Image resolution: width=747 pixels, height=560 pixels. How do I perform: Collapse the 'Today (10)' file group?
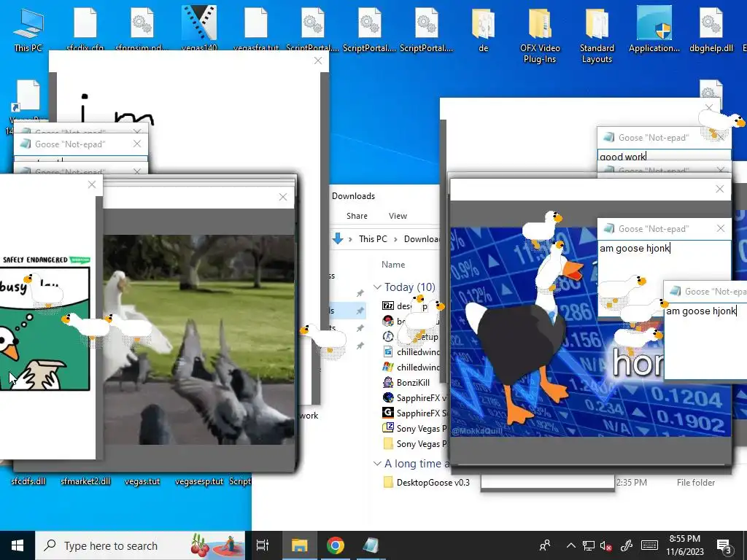[377, 287]
